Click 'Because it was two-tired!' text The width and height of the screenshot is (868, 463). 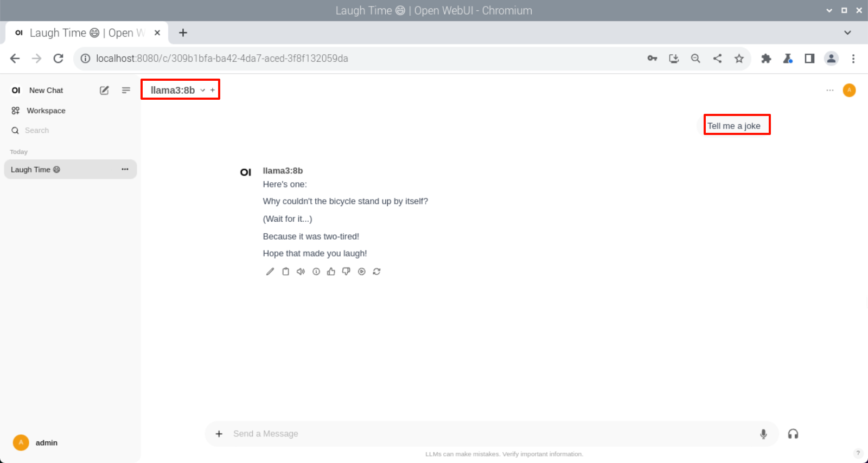(x=311, y=236)
